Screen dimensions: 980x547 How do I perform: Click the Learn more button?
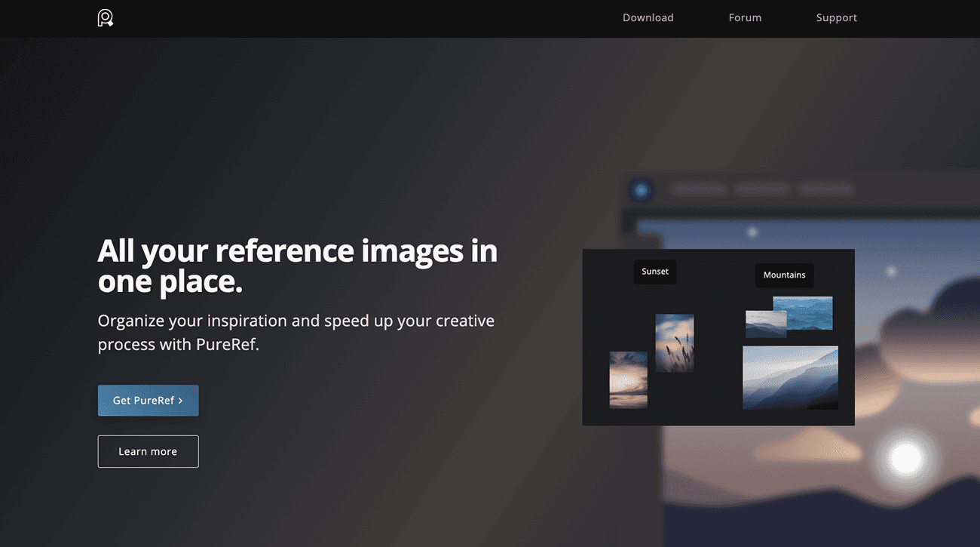(148, 451)
